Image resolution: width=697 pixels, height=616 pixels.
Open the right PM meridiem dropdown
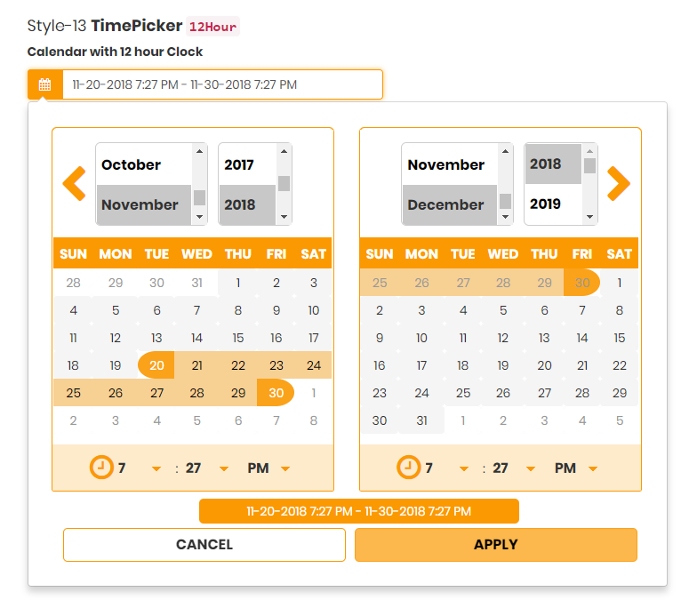tap(576, 468)
